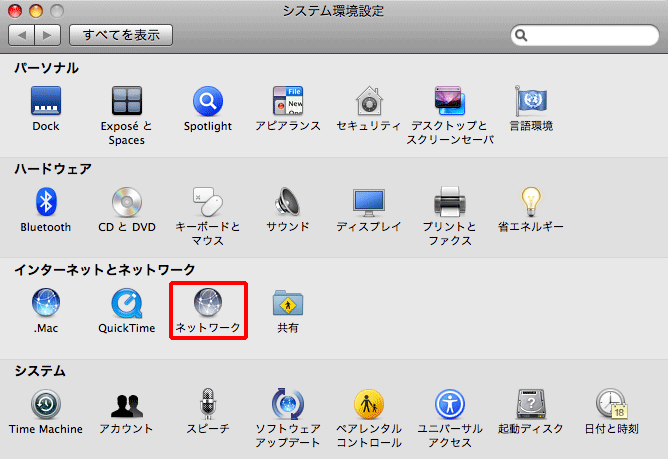Click the すべてを表示 button

(x=121, y=35)
